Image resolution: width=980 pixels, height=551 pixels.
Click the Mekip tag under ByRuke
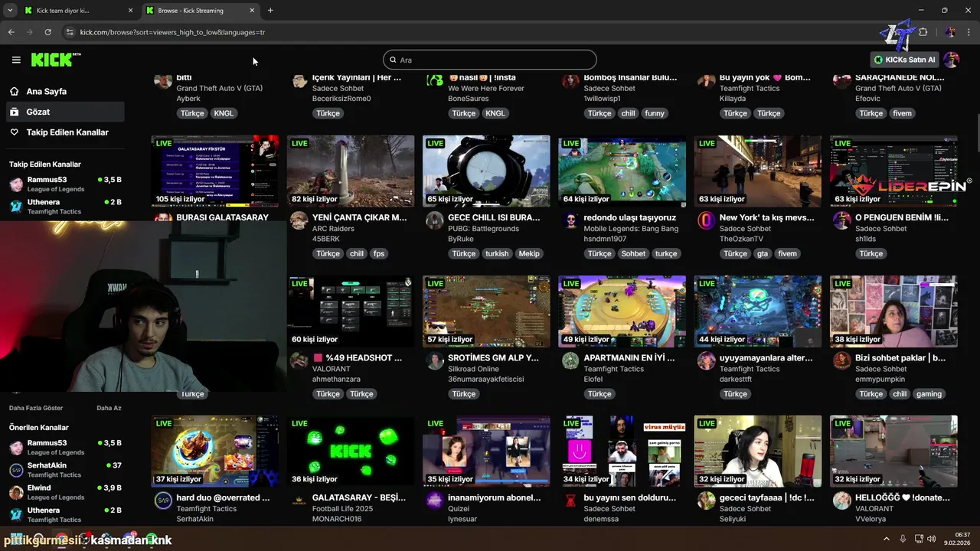pyautogui.click(x=529, y=253)
